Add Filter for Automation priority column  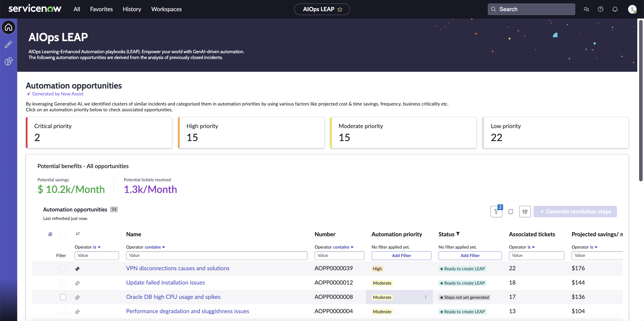(x=401, y=256)
